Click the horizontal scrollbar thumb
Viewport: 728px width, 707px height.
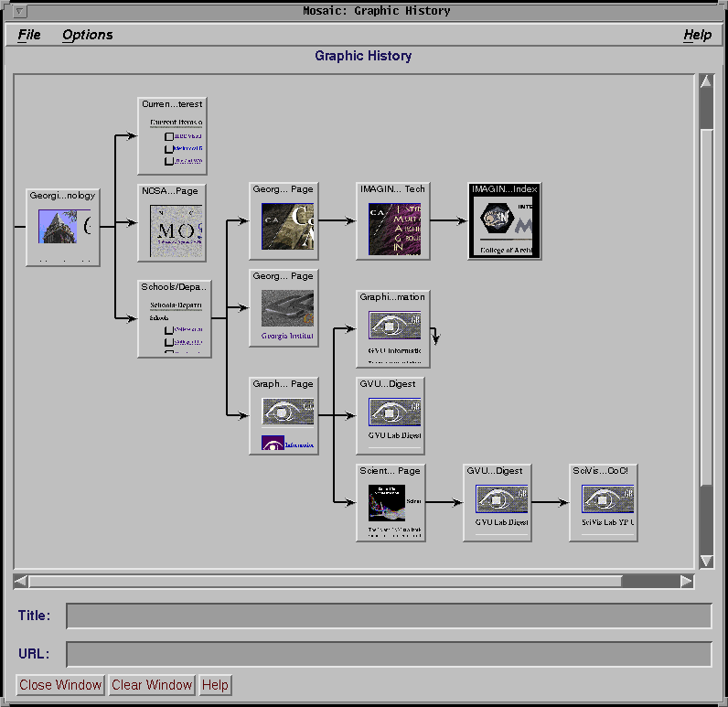coord(649,581)
